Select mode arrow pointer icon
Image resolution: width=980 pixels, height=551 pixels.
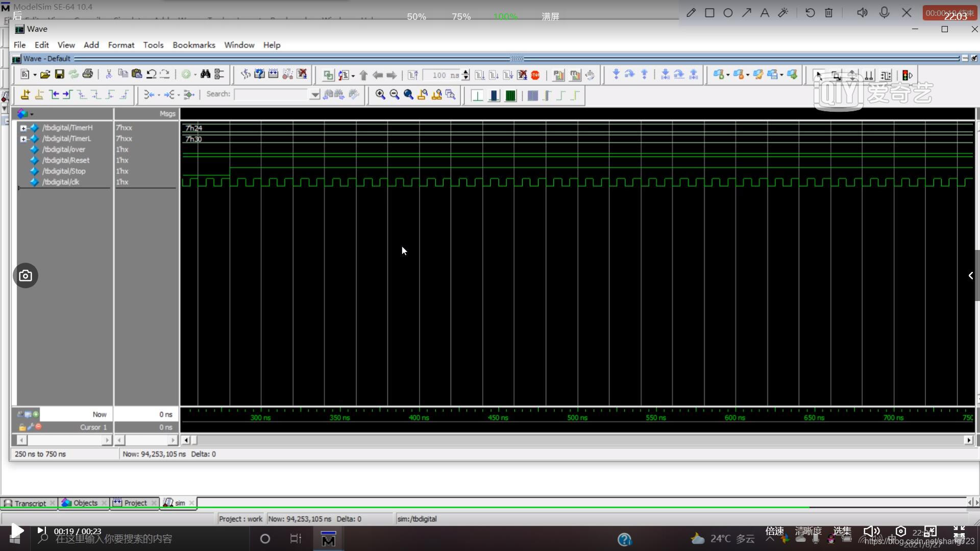coord(819,76)
